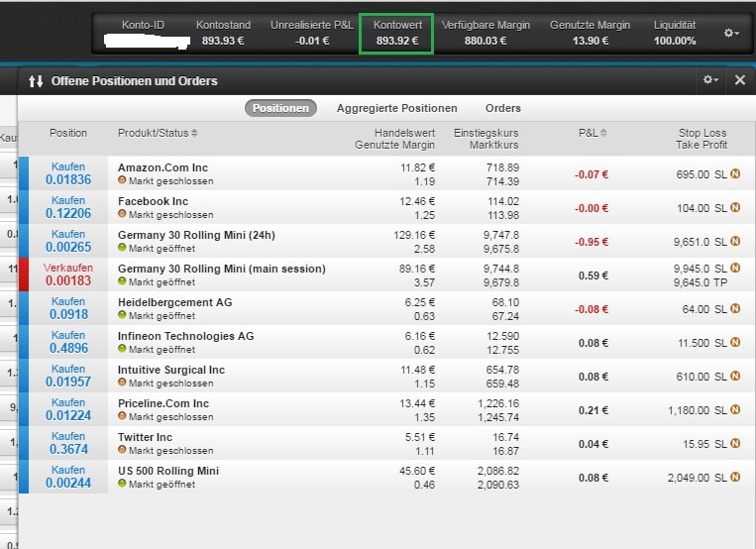The image size is (756, 549).
Task: Select the Positionen tab
Action: point(280,108)
